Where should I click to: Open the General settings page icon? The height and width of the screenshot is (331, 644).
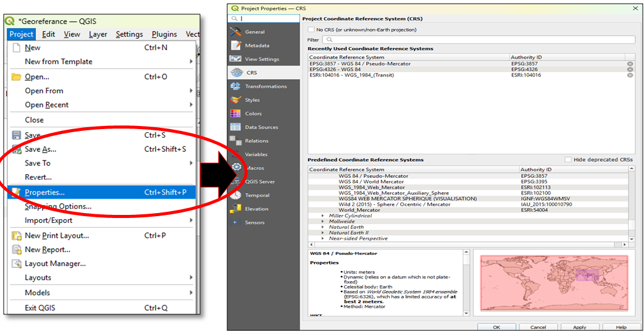[x=235, y=31]
